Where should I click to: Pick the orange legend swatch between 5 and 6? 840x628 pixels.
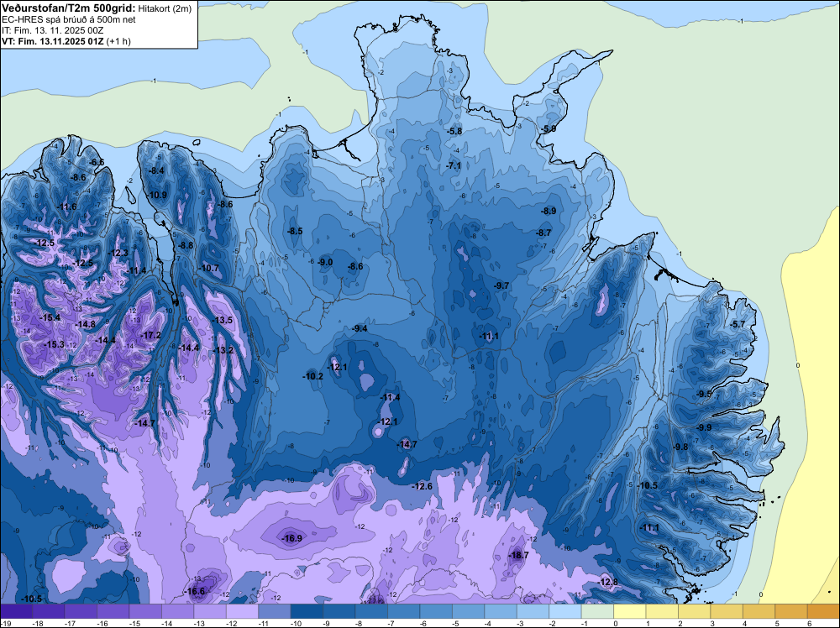[x=791, y=611]
